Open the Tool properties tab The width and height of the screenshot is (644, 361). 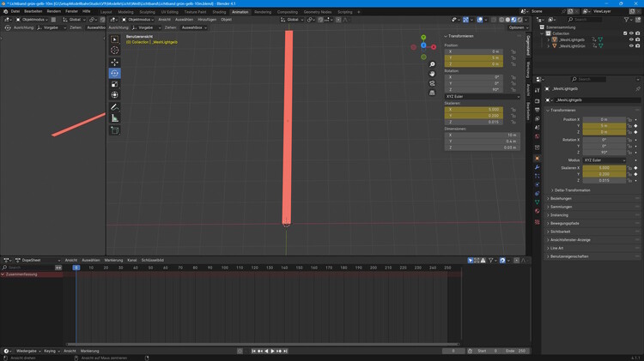(x=538, y=90)
